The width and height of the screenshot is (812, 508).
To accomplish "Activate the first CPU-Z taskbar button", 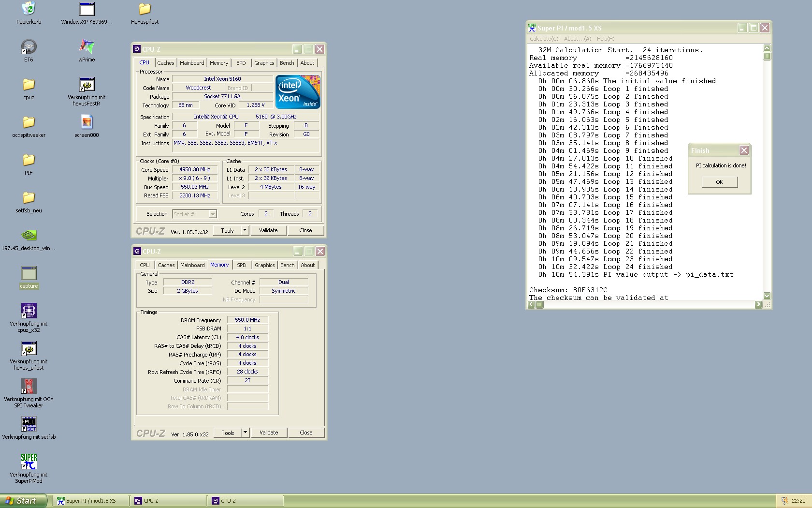I will pyautogui.click(x=169, y=501).
